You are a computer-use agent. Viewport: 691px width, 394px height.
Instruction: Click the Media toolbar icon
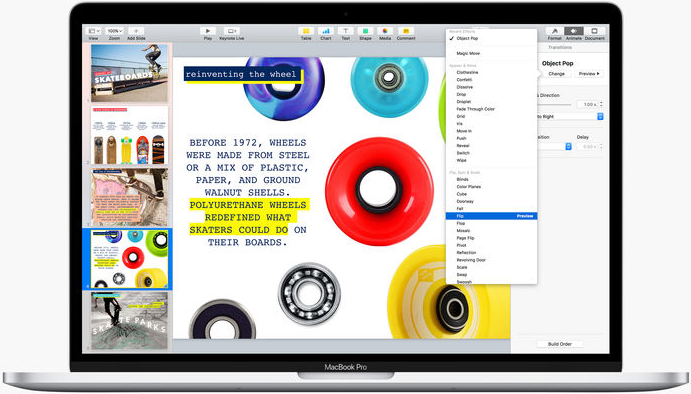pyautogui.click(x=385, y=31)
